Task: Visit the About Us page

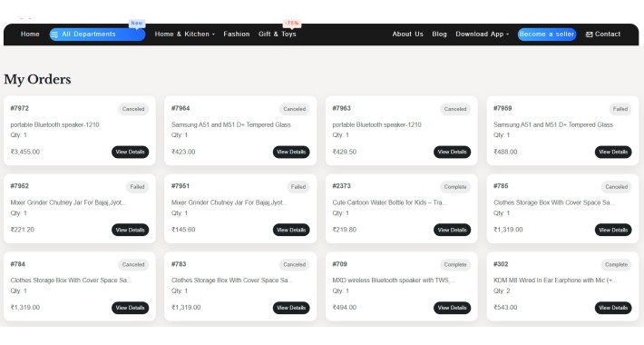Action: [x=407, y=34]
